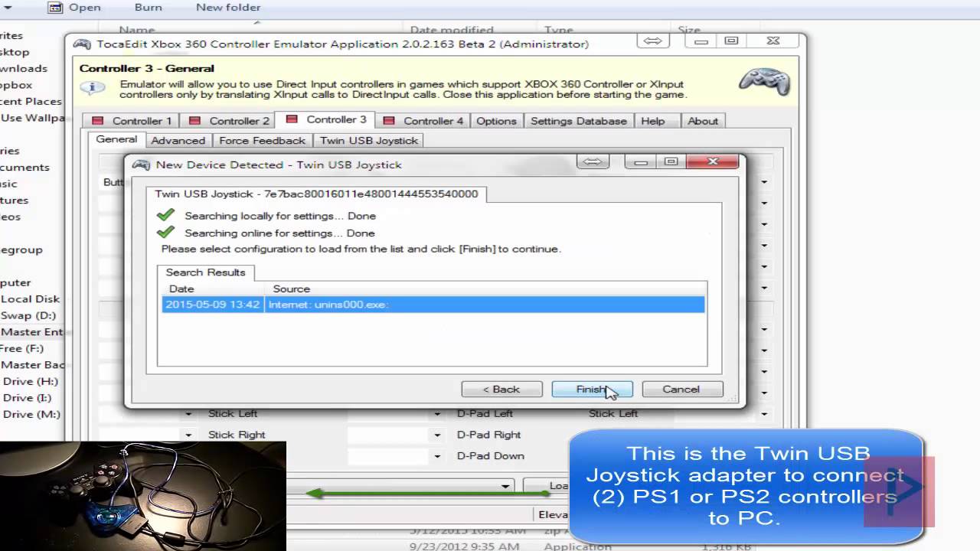Click the red status icon on Controller 4 tab

(389, 121)
